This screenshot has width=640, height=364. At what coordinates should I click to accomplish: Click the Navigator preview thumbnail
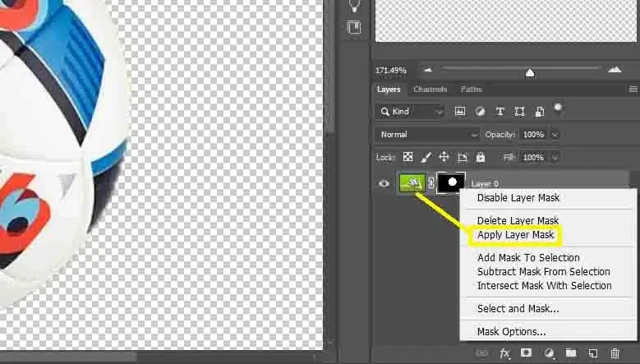coord(505,21)
